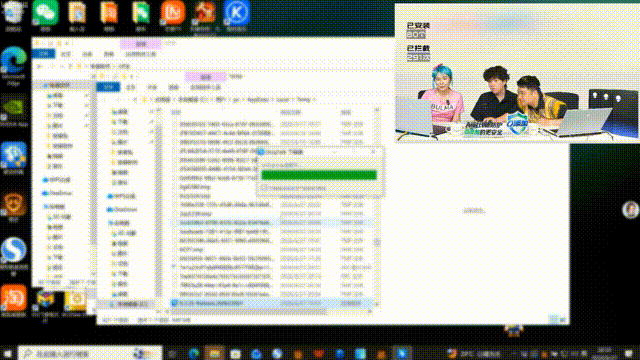Sort by the Name column header

click(x=176, y=112)
